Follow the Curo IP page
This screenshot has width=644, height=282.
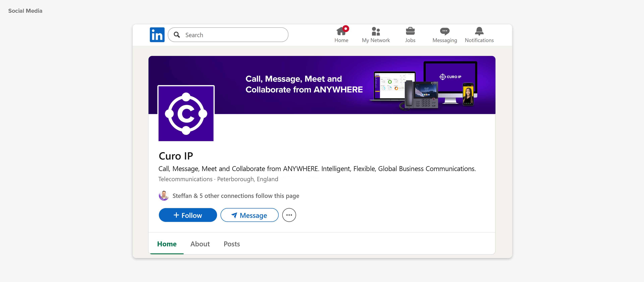(188, 215)
